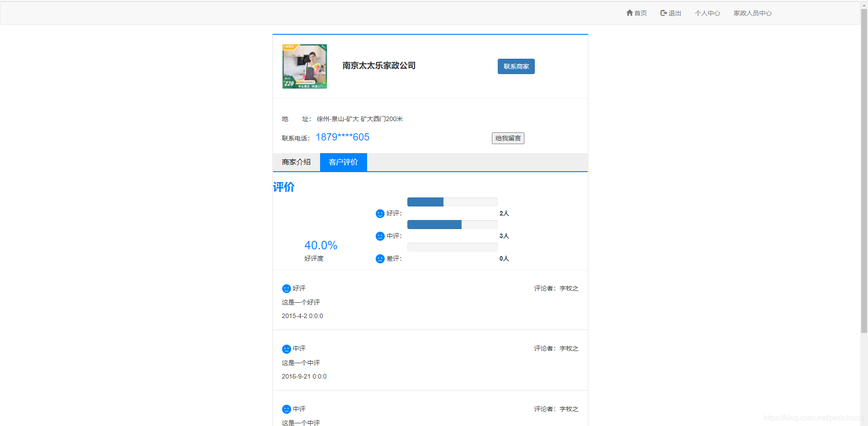Click the 2人 count label
Image resolution: width=868 pixels, height=426 pixels.
click(504, 213)
